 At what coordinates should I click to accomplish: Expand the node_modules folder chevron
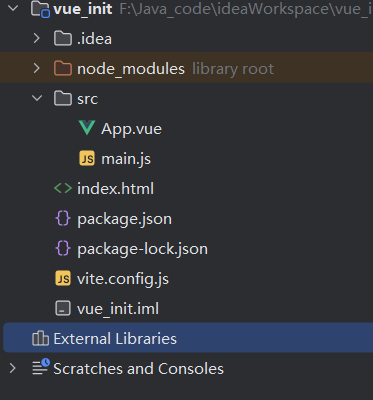(x=37, y=68)
